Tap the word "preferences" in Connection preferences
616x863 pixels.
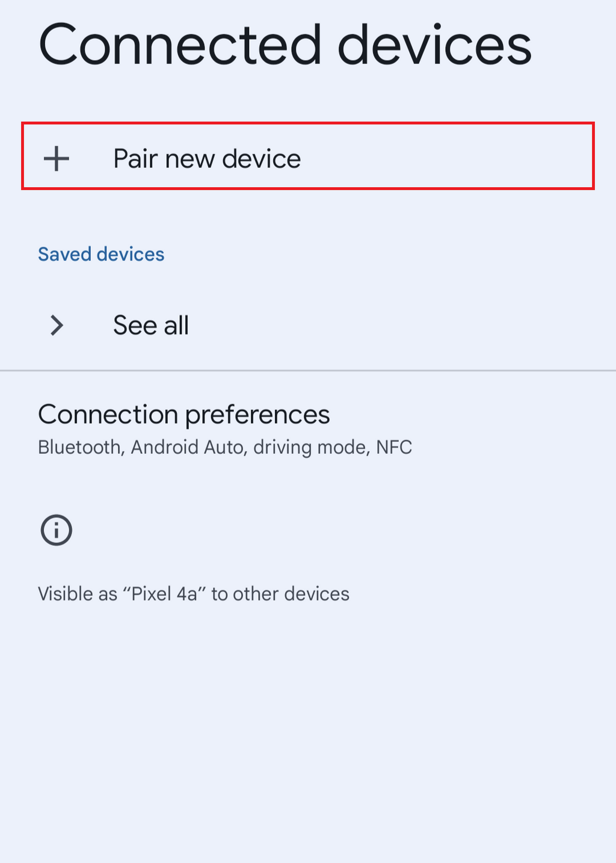(257, 415)
